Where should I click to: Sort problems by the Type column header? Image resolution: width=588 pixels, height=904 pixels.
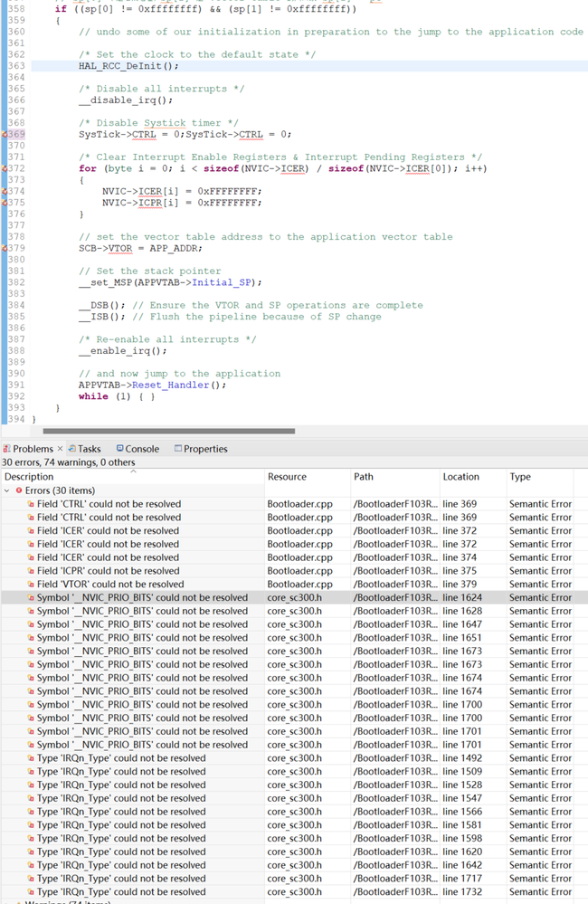[x=520, y=477]
